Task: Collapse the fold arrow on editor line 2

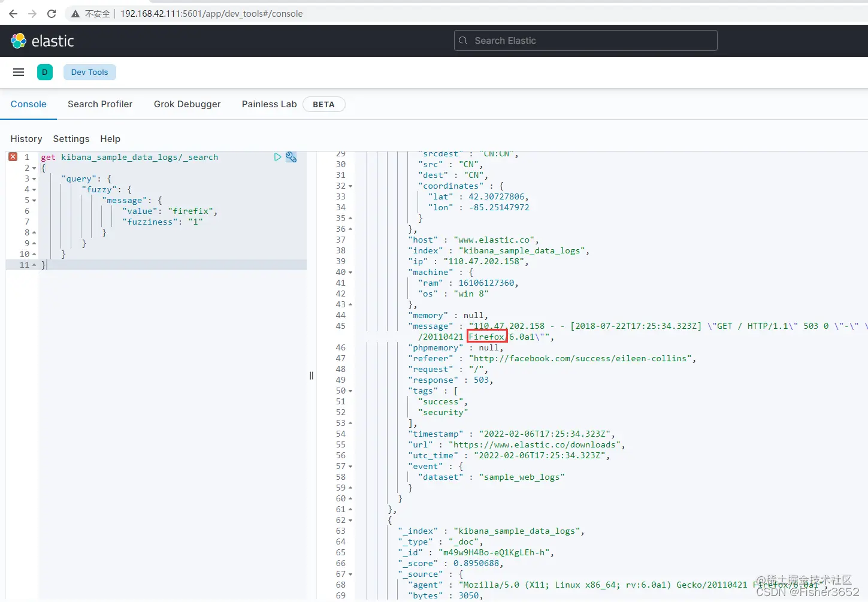Action: [x=34, y=168]
